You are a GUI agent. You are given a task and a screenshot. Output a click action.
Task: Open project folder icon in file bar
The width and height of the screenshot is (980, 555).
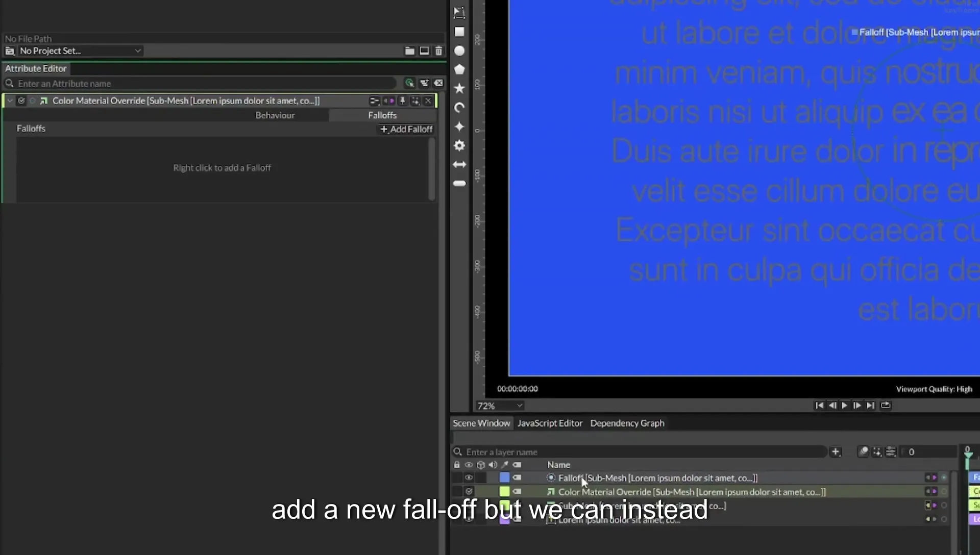click(409, 51)
